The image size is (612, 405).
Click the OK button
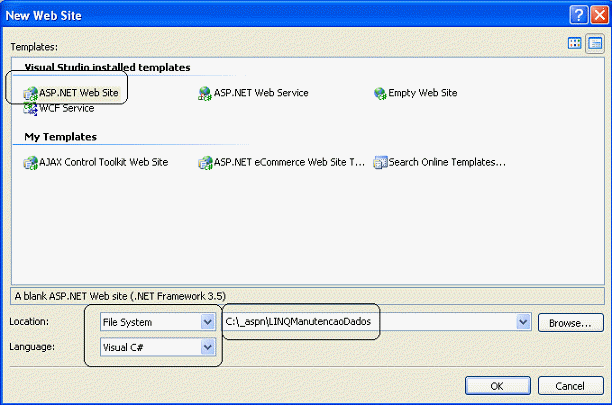coord(497,386)
